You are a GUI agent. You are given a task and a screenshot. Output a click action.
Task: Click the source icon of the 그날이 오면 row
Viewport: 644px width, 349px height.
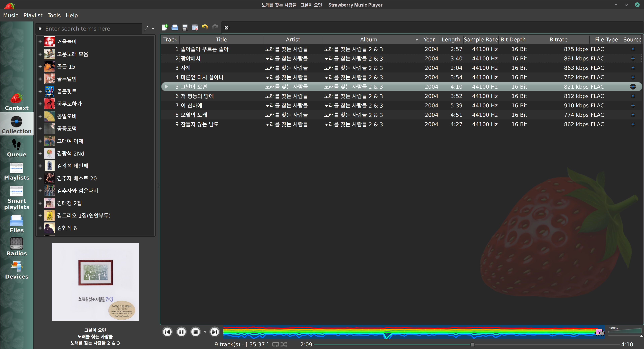click(633, 87)
